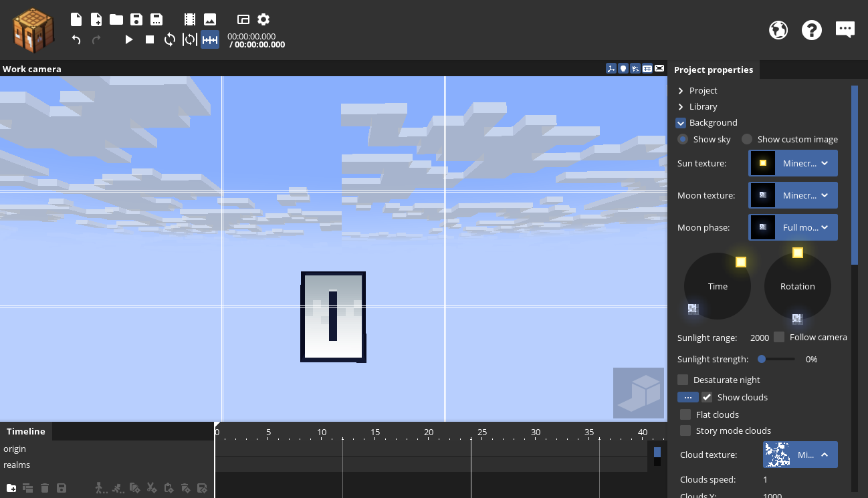The width and height of the screenshot is (868, 498).
Task: Toggle the grid overlay icon in the view header
Action: (x=647, y=68)
